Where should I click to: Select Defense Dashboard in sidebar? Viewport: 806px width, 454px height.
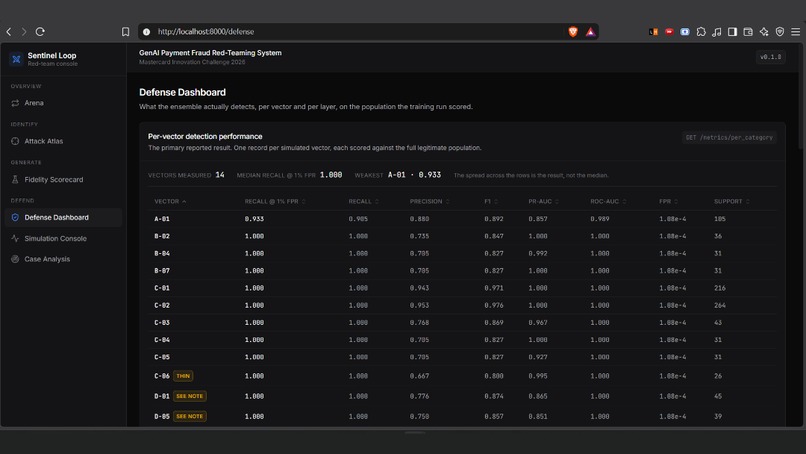point(63,217)
